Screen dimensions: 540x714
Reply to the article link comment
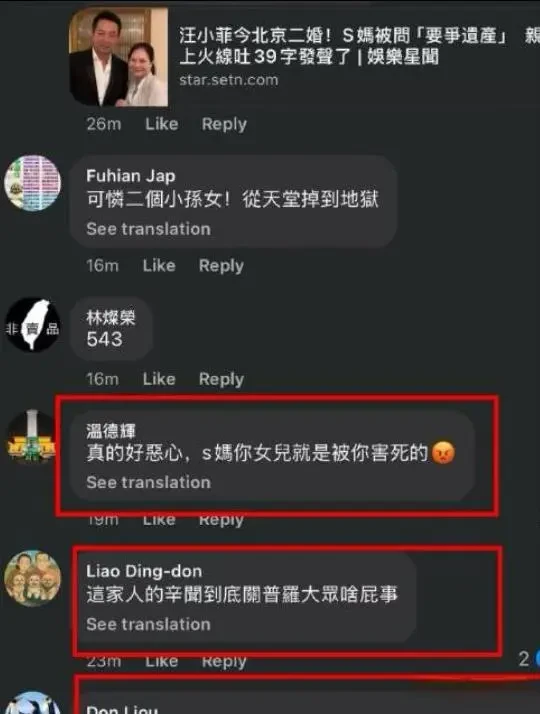pos(224,124)
